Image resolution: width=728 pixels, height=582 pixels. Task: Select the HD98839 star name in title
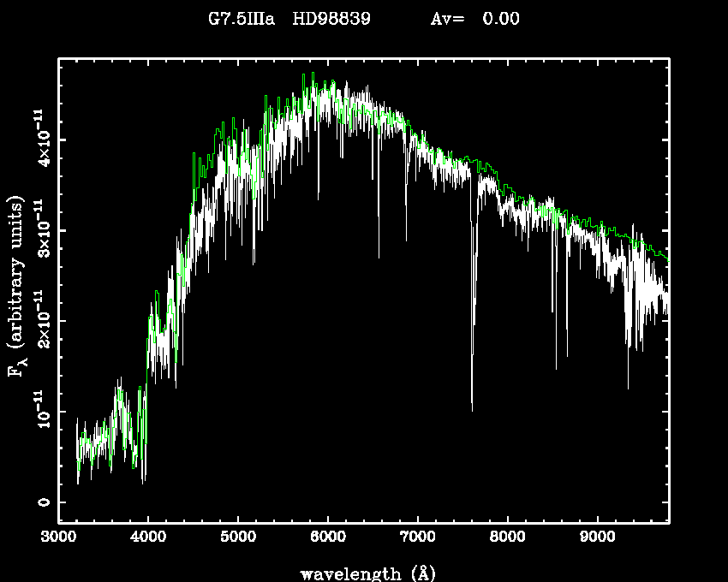(x=331, y=20)
